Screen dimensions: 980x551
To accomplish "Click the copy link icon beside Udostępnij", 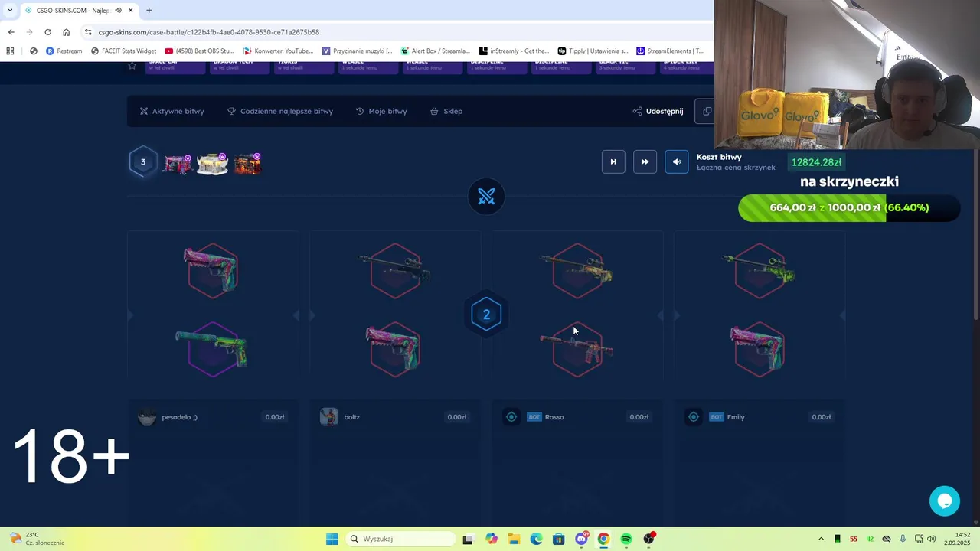I will [x=706, y=111].
